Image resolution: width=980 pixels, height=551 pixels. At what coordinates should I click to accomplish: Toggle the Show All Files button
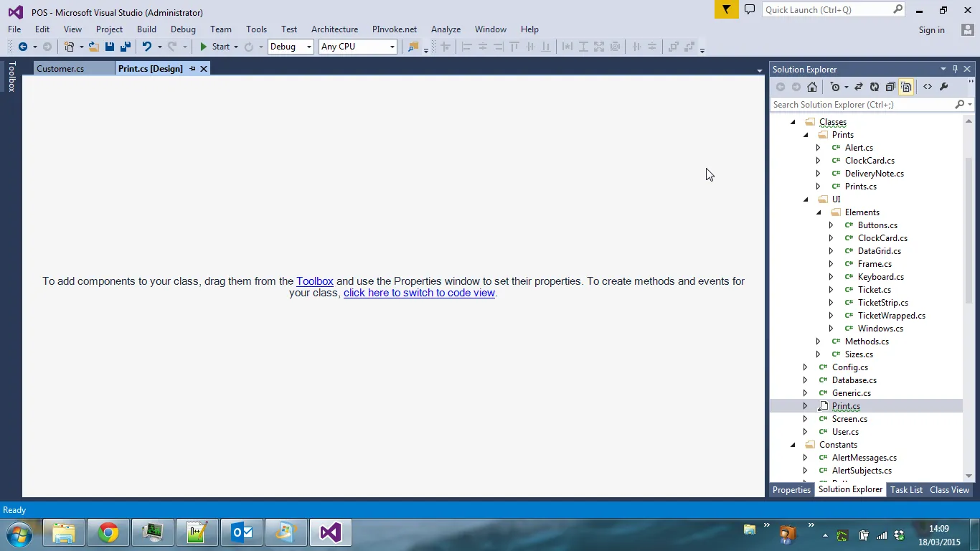pos(906,87)
